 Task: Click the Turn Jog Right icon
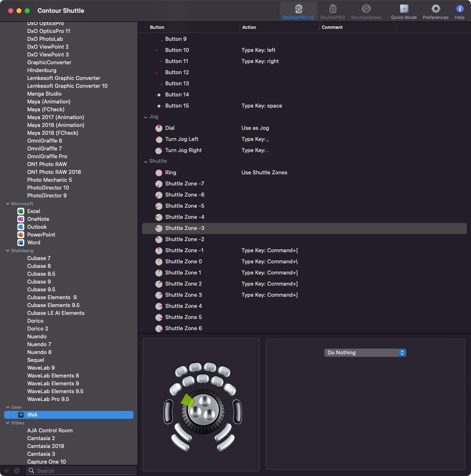(x=159, y=150)
